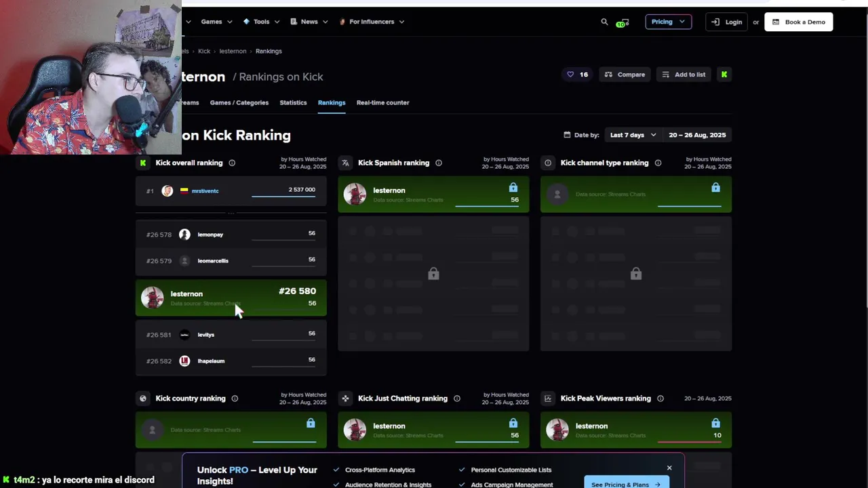The height and width of the screenshot is (488, 868).
Task: Click lock icon in Kick country ranking card
Action: 311,423
